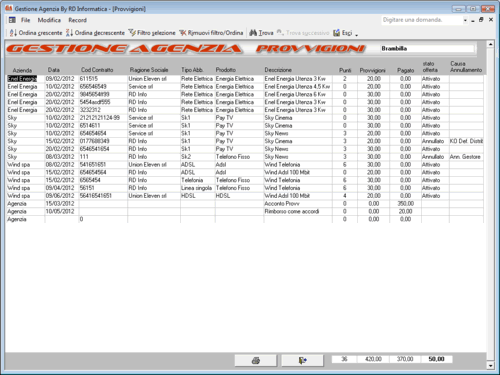Viewport: 500px width, 375px height.
Task: Click 'Ann. Gestore' cancellation cause
Action: [x=466, y=157]
